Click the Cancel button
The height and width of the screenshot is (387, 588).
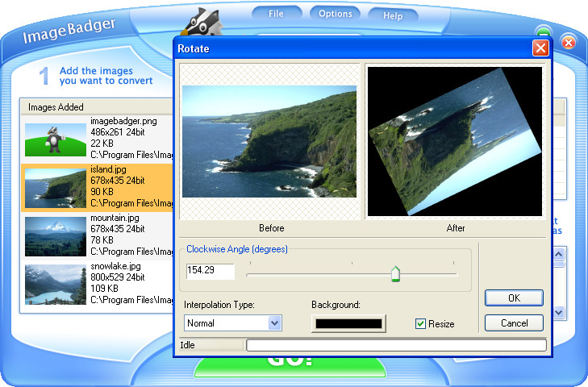[x=514, y=323]
